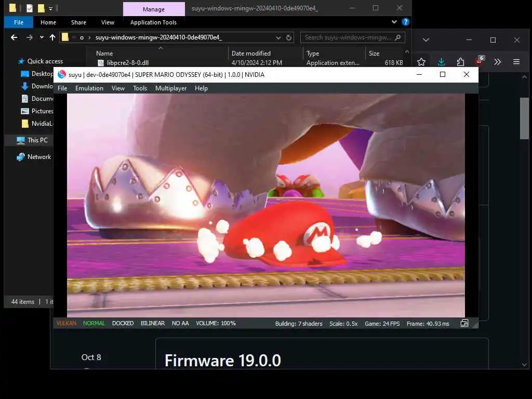Screen dimensions: 532x399
Task: Click the Properties quick access toolbar icon
Action: 29,8
